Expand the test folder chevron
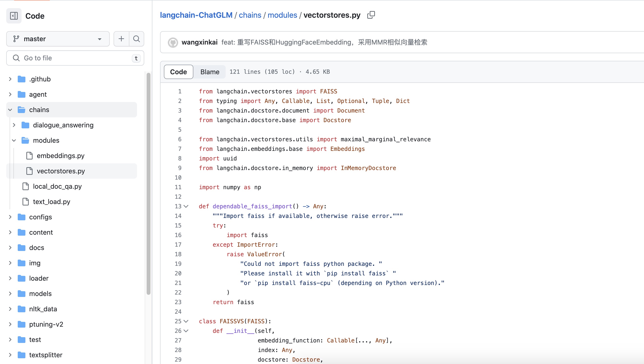Viewport: 644px width, 364px height. click(x=10, y=340)
